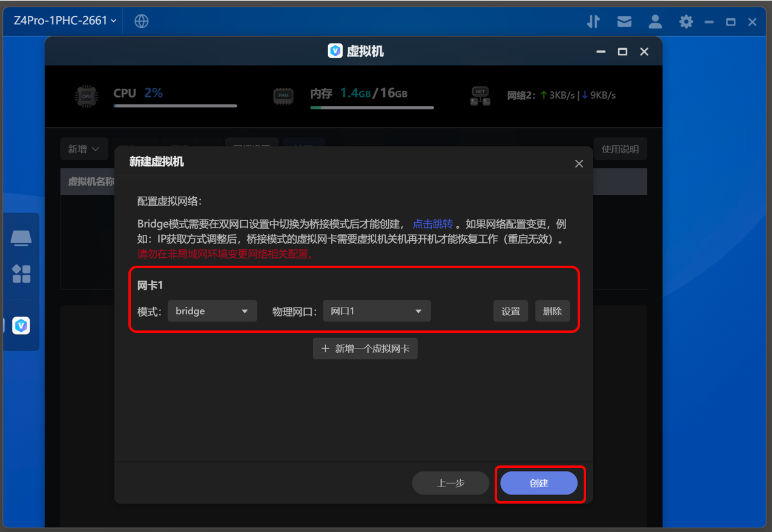772x532 pixels.
Task: Click 新增一个虚拟网卡 to add network card
Action: (x=365, y=348)
